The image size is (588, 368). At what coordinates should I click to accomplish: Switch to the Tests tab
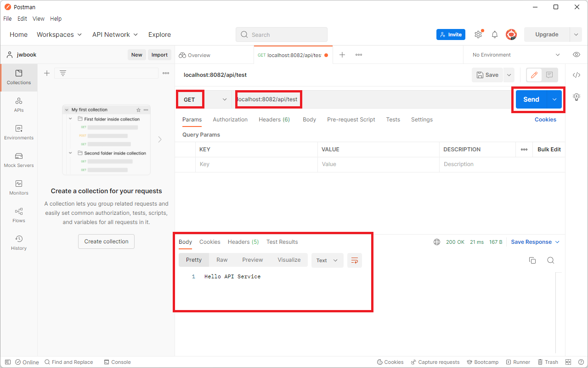(393, 120)
